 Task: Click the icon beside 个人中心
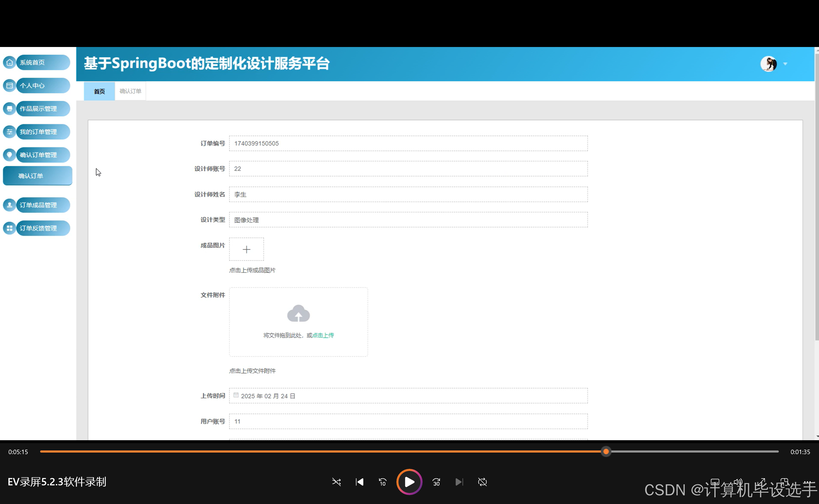pos(10,85)
